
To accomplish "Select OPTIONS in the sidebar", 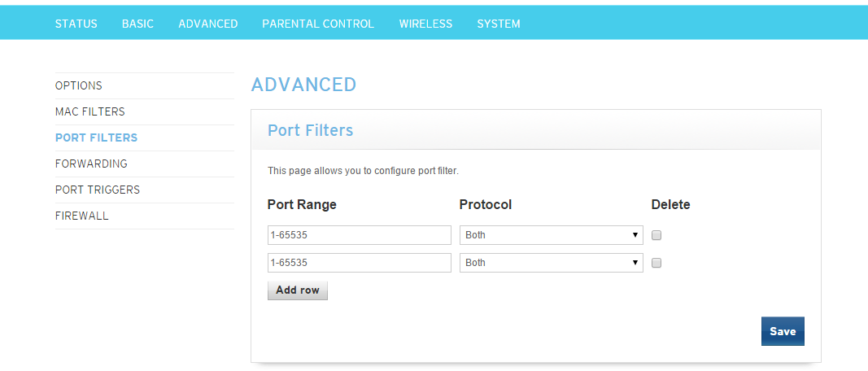I will pyautogui.click(x=79, y=85).
